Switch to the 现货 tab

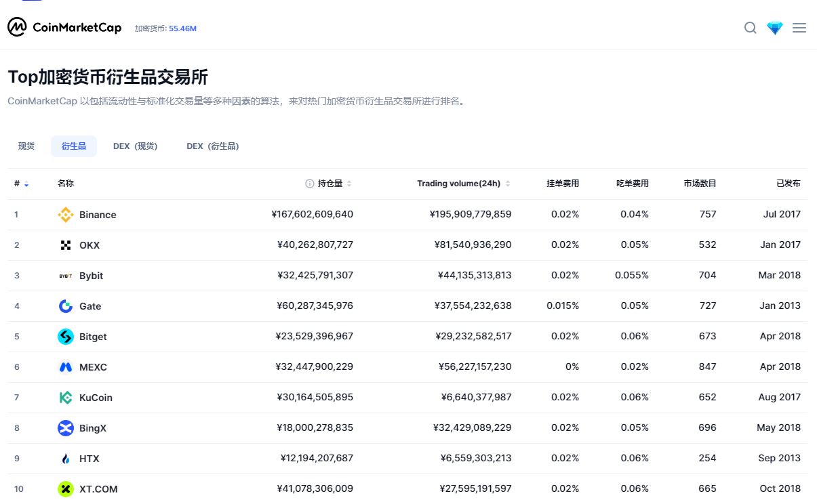tap(26, 146)
